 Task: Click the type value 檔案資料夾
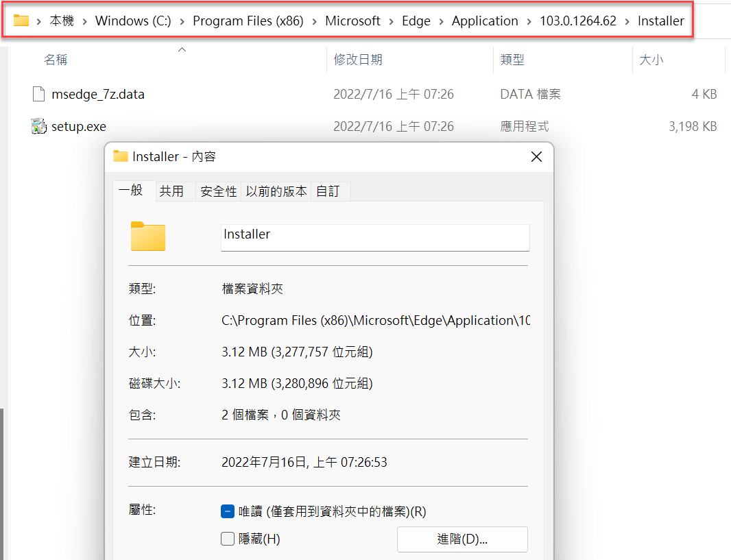pos(252,289)
